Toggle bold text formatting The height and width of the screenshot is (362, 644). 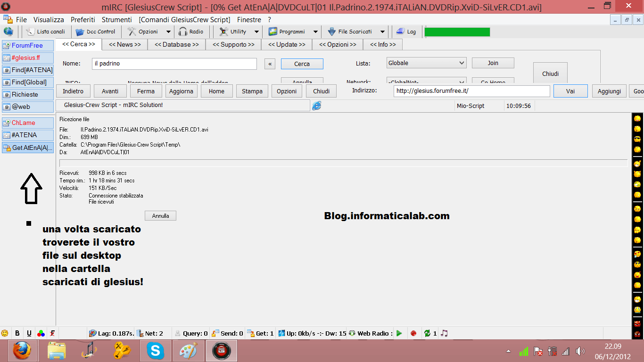pos(17,333)
